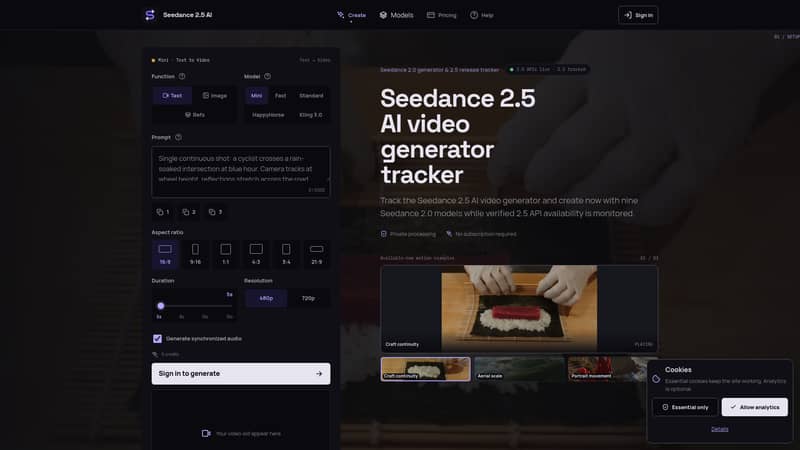
Task: Choose the Mini model
Action: pyautogui.click(x=256, y=95)
